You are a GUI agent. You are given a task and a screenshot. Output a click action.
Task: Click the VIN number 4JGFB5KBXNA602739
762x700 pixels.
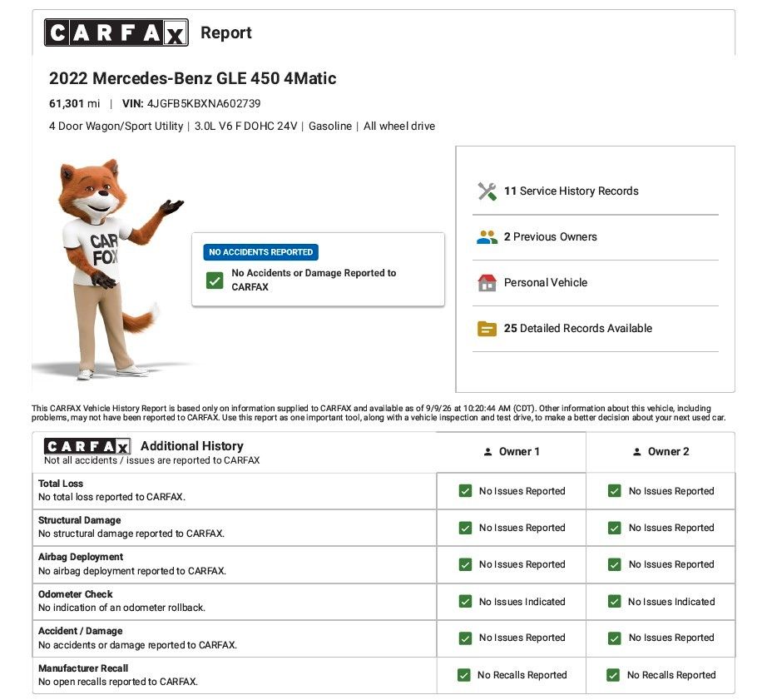coord(204,103)
